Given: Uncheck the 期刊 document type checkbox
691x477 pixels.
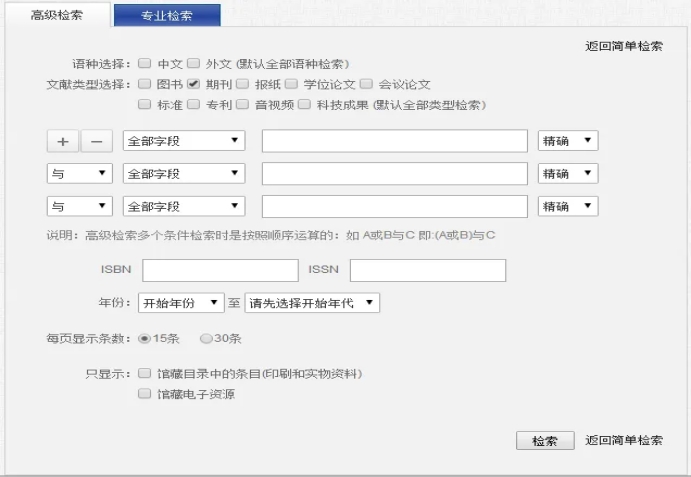Looking at the screenshot, I should (x=193, y=84).
